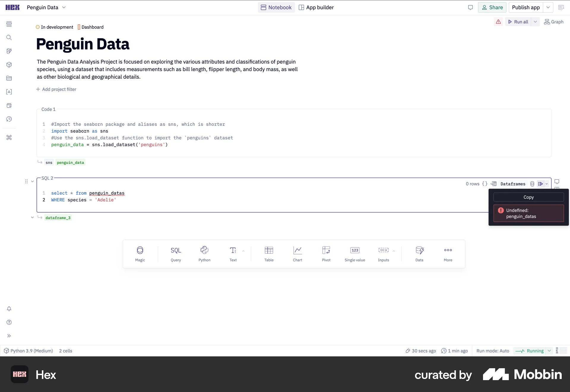Copy the undefined error message
This screenshot has height=392, width=570.
tap(528, 197)
